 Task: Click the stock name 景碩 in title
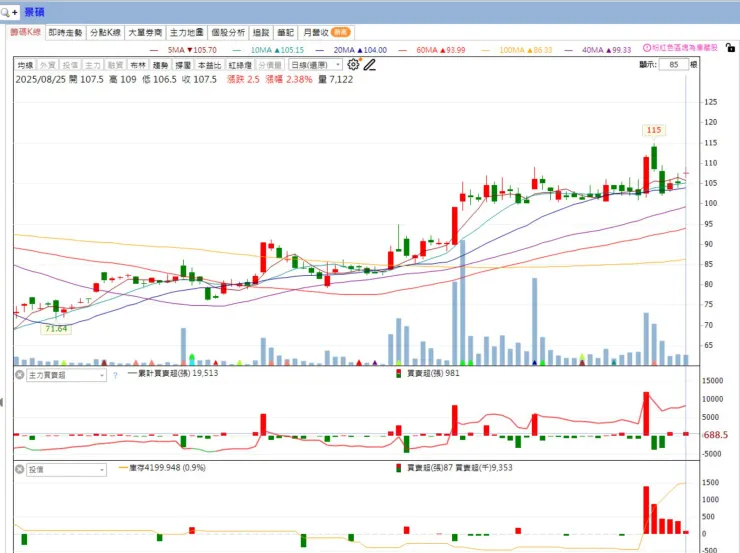coord(34,12)
